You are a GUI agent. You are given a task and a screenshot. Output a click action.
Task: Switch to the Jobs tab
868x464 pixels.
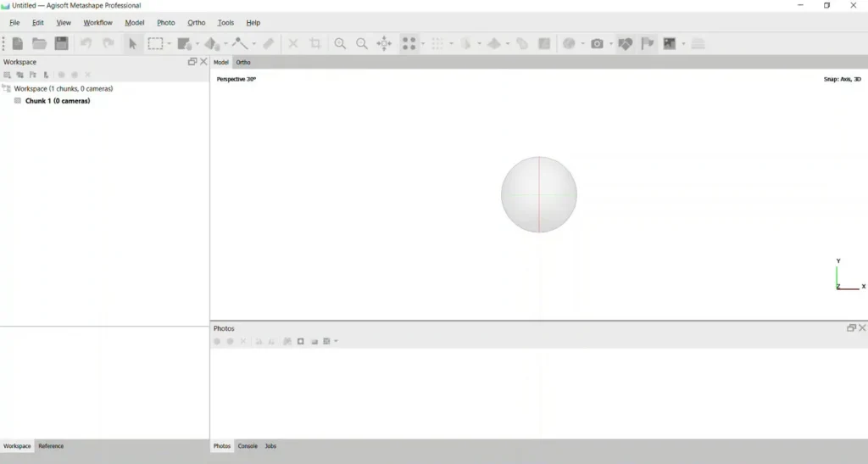coord(270,445)
